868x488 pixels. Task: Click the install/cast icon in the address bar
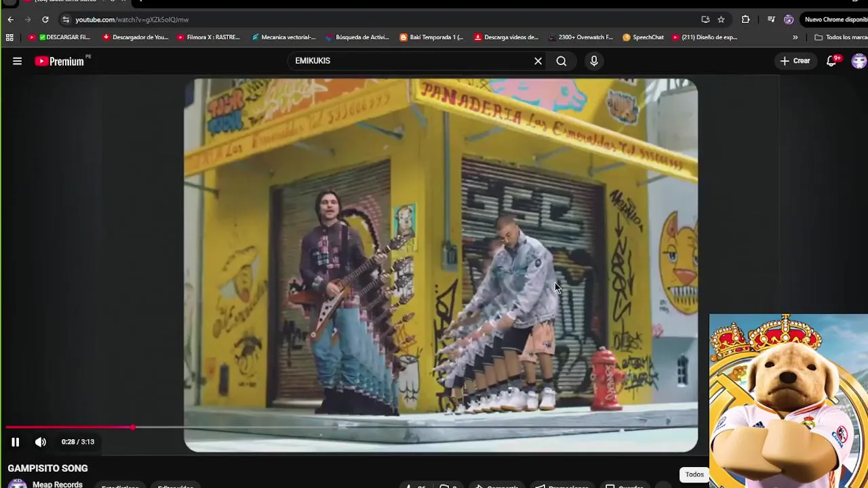[x=705, y=20]
